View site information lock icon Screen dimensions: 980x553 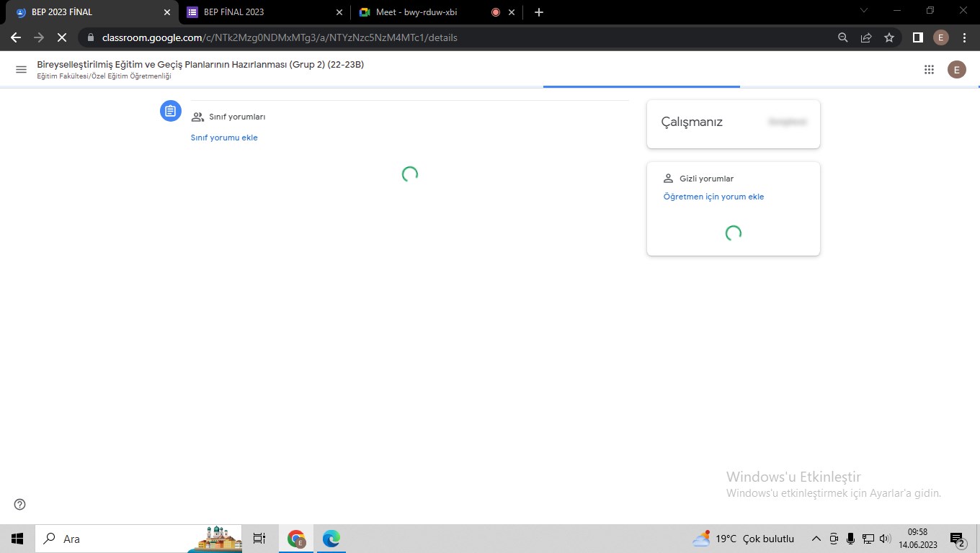point(91,37)
